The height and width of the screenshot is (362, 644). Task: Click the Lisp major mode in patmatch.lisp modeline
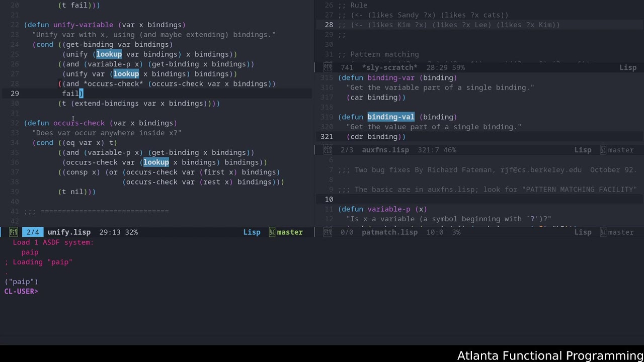(x=583, y=232)
